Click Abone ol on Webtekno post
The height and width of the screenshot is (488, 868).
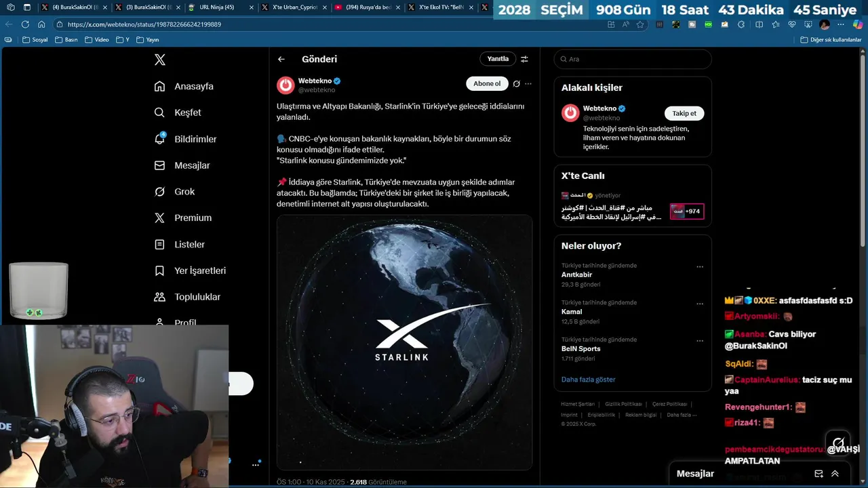tap(487, 83)
